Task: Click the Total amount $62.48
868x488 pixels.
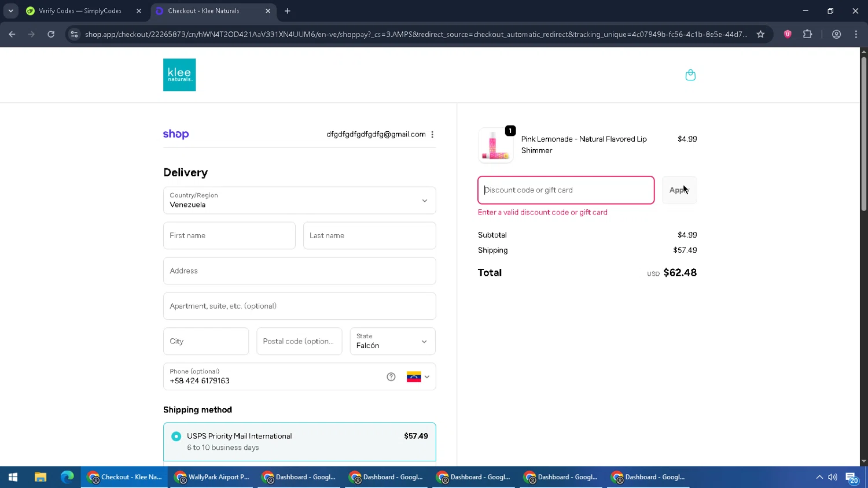Action: [680, 272]
